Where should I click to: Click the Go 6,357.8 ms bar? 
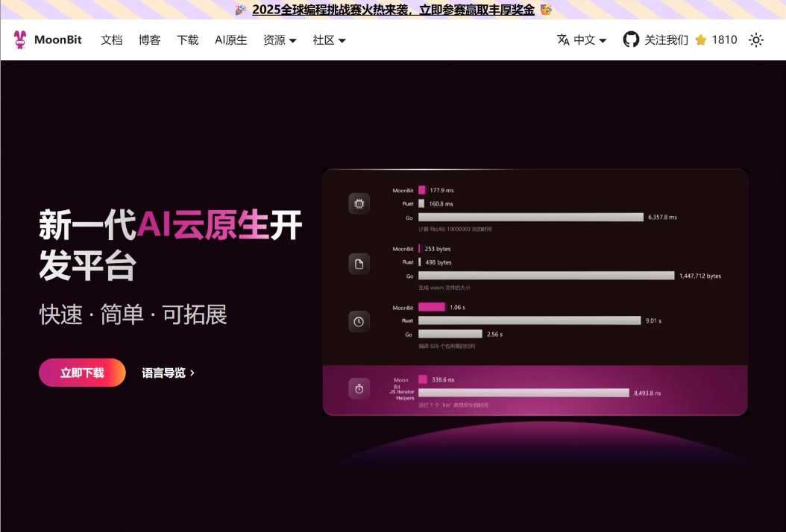pyautogui.click(x=531, y=217)
